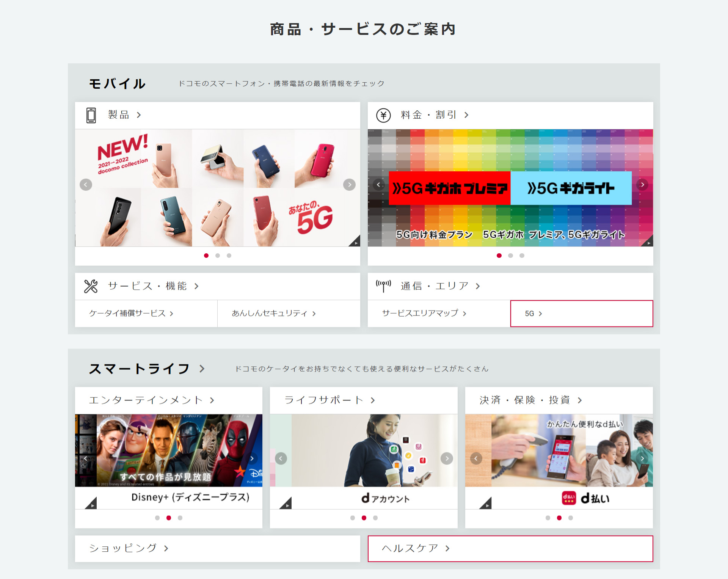Screen dimensions: 728x579
Task: Click the smartphone icon next to 製品
Action: (91, 115)
